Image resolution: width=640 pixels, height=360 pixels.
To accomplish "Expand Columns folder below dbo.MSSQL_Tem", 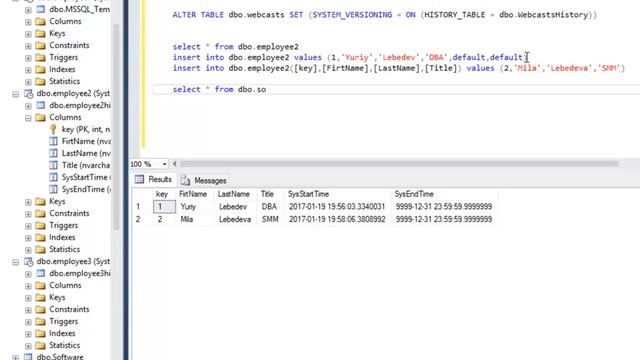I will [28, 22].
